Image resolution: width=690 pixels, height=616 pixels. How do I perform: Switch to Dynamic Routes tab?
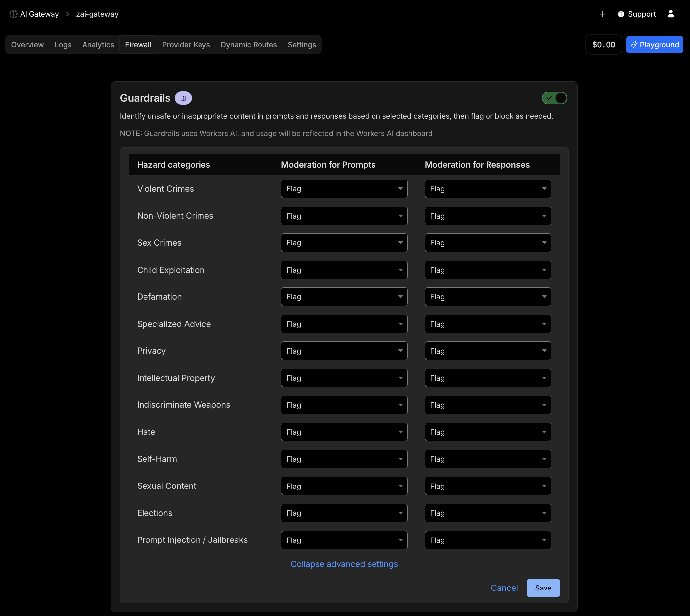click(249, 45)
